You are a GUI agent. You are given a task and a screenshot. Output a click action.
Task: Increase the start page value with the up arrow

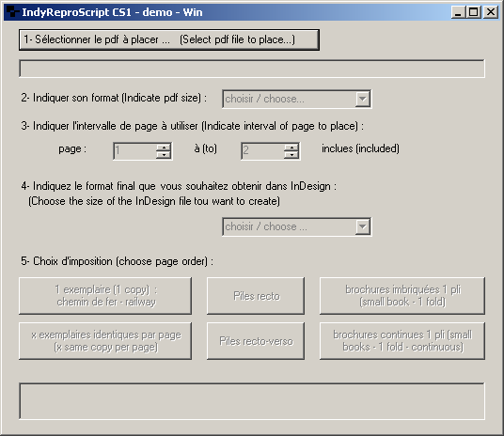(164, 148)
